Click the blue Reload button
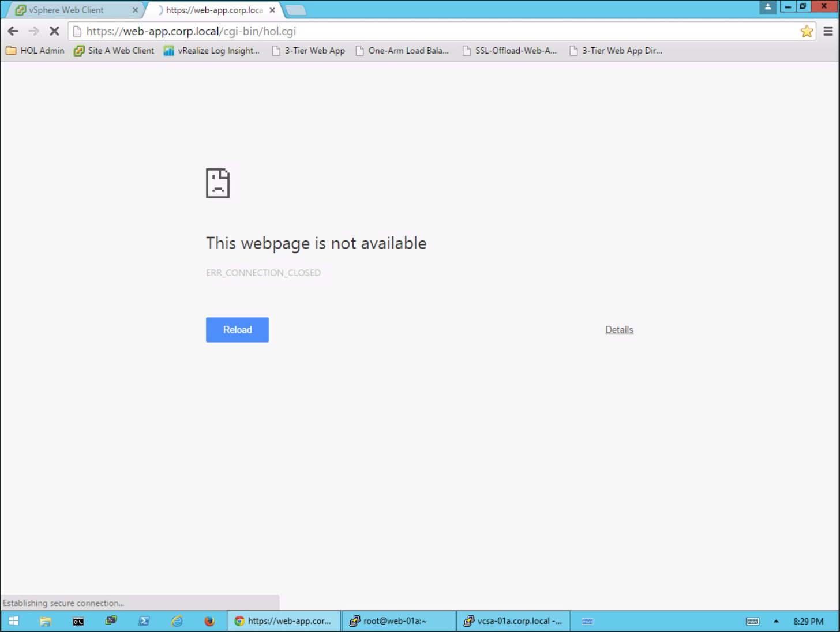The image size is (840, 632). tap(237, 330)
